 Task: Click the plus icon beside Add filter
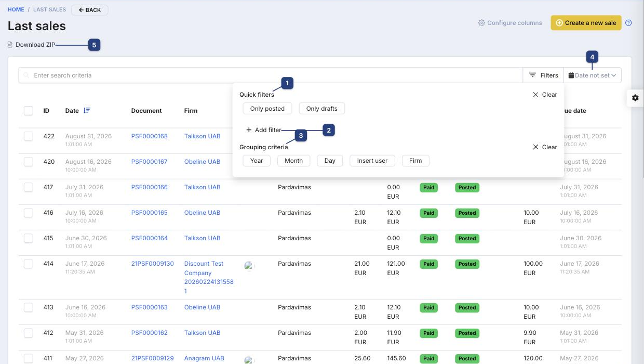[x=249, y=130]
